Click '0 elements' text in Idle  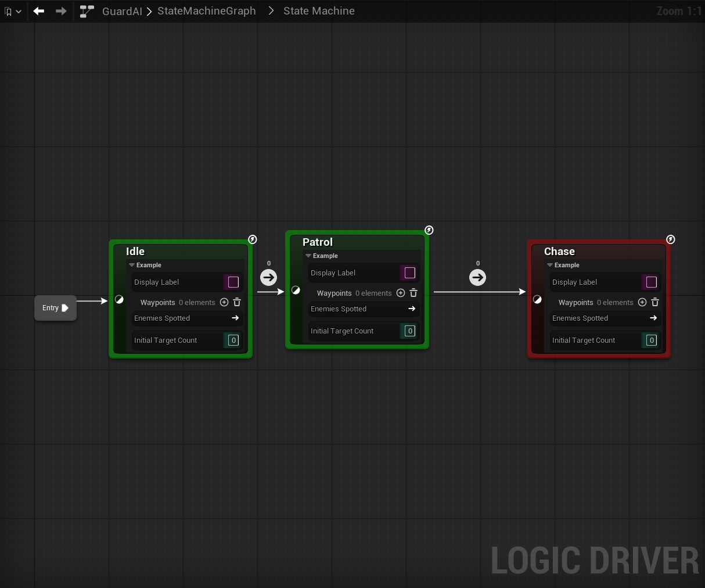point(197,303)
